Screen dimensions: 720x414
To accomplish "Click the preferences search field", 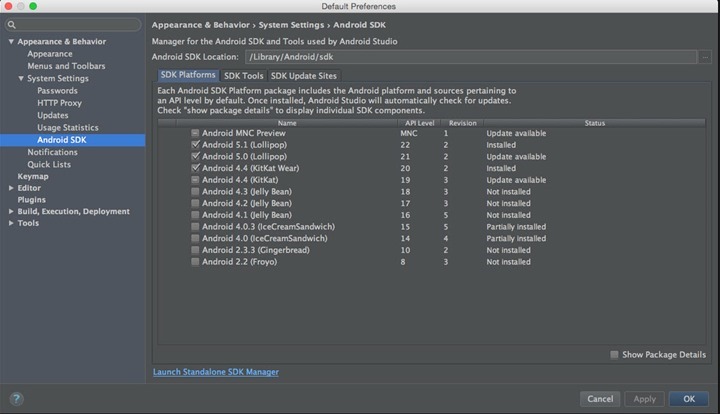I will pos(73,25).
